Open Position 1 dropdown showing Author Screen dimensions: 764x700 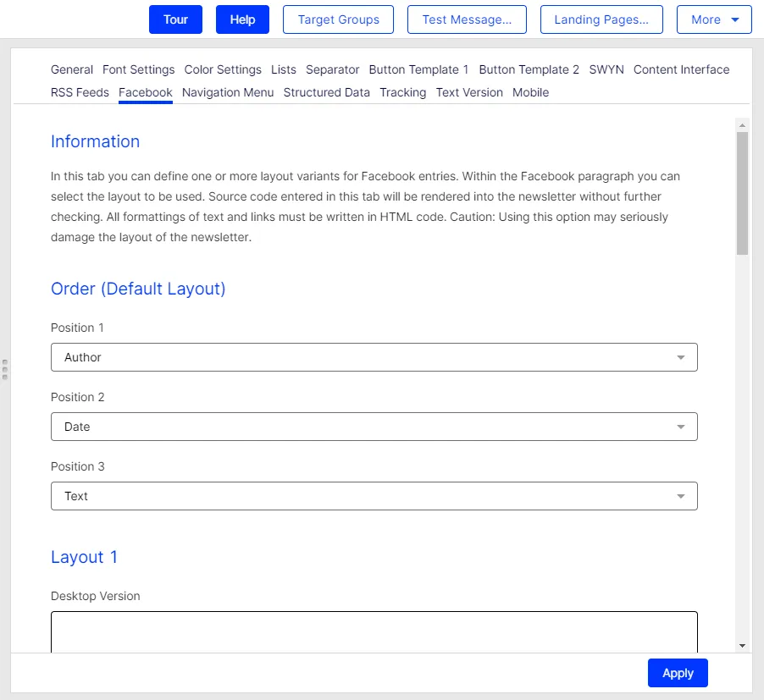coord(374,357)
